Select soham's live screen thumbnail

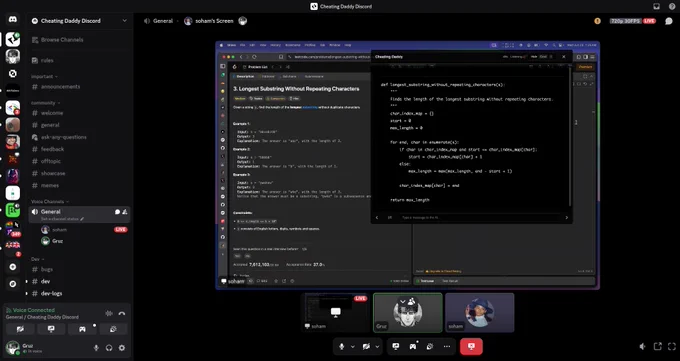tap(335, 312)
